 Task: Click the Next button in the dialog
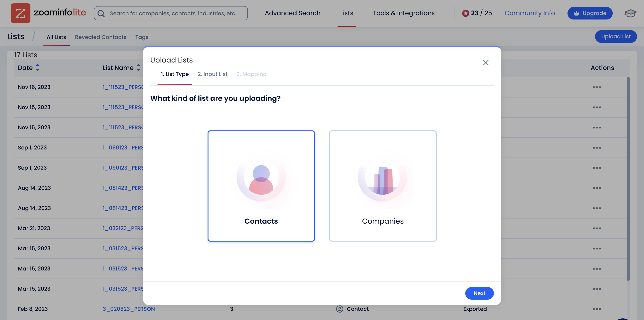[479, 293]
